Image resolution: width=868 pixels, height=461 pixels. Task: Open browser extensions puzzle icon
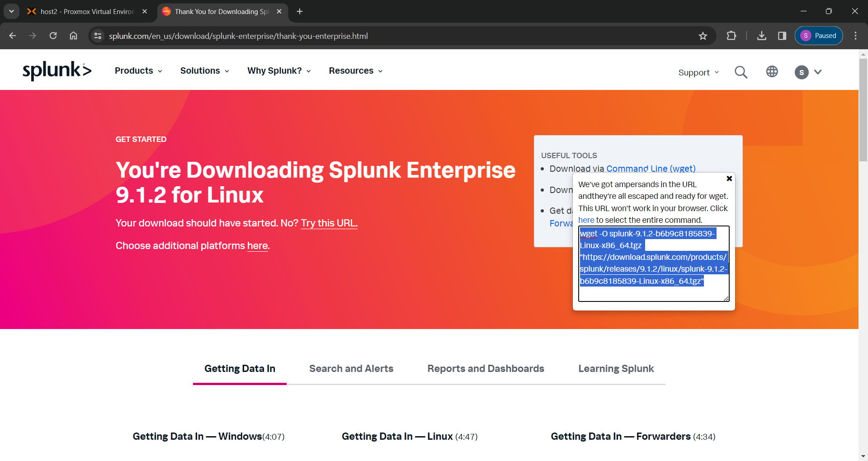pyautogui.click(x=731, y=36)
